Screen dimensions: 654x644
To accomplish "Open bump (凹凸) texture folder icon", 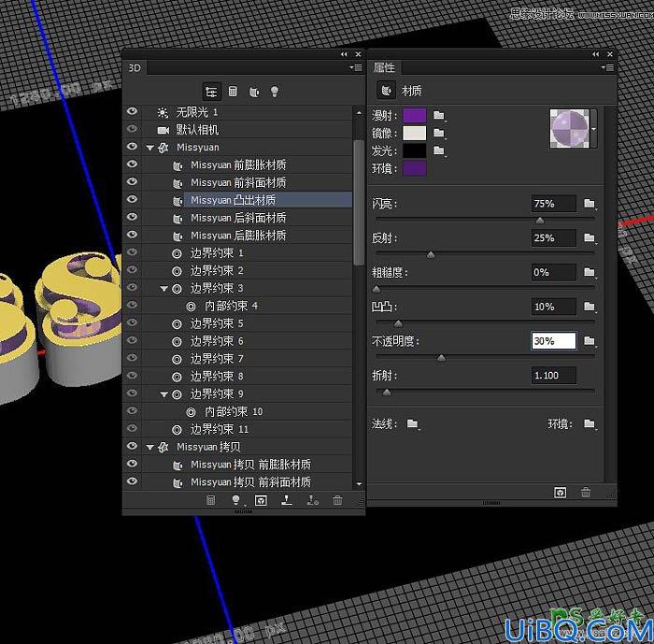I will [x=590, y=307].
